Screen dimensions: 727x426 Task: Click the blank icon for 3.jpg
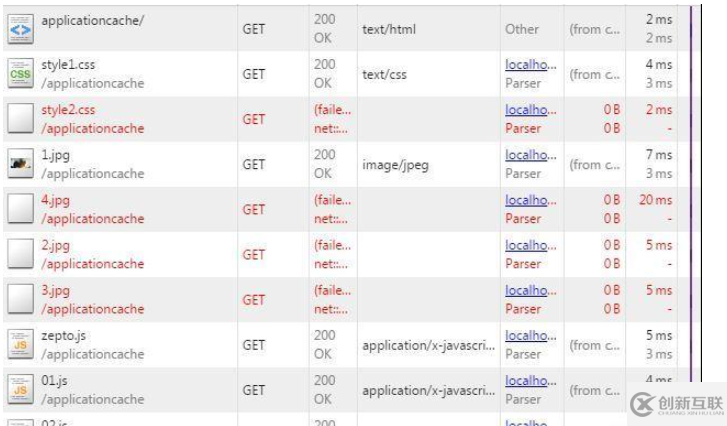coord(20,299)
